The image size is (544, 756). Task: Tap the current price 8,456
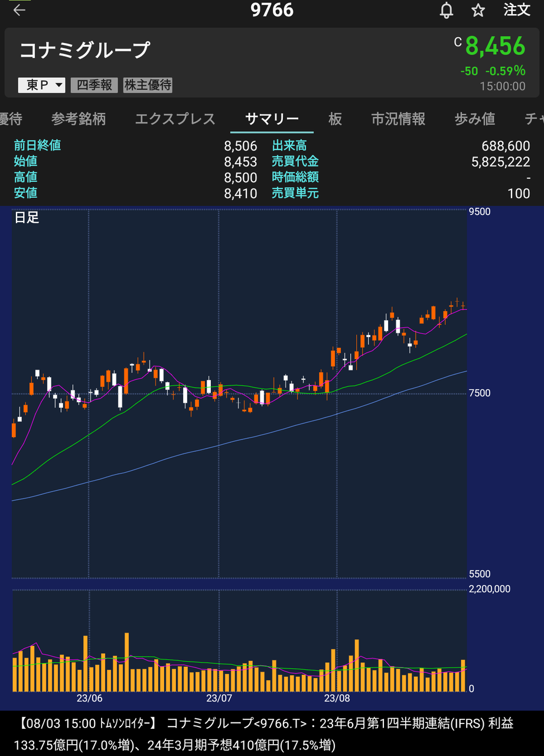[495, 45]
